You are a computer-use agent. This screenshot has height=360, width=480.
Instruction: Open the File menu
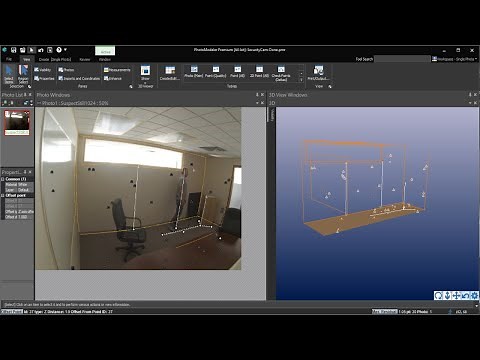click(x=9, y=59)
